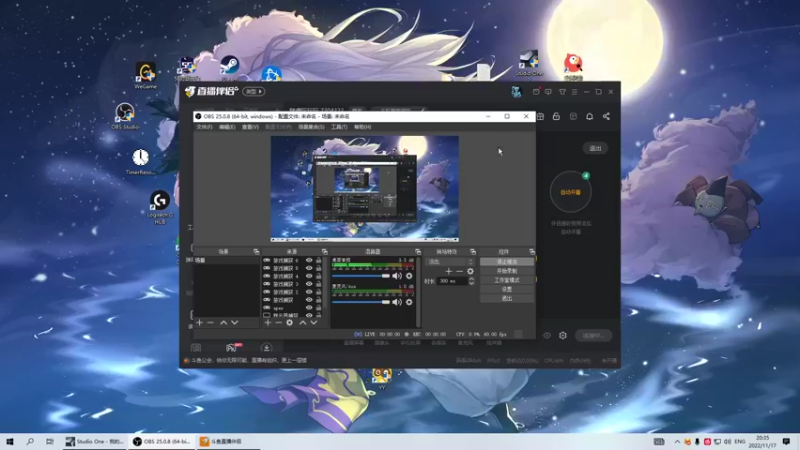This screenshot has width=800, height=450.
Task: Click desktop audio volume slider
Action: [x=361, y=276]
